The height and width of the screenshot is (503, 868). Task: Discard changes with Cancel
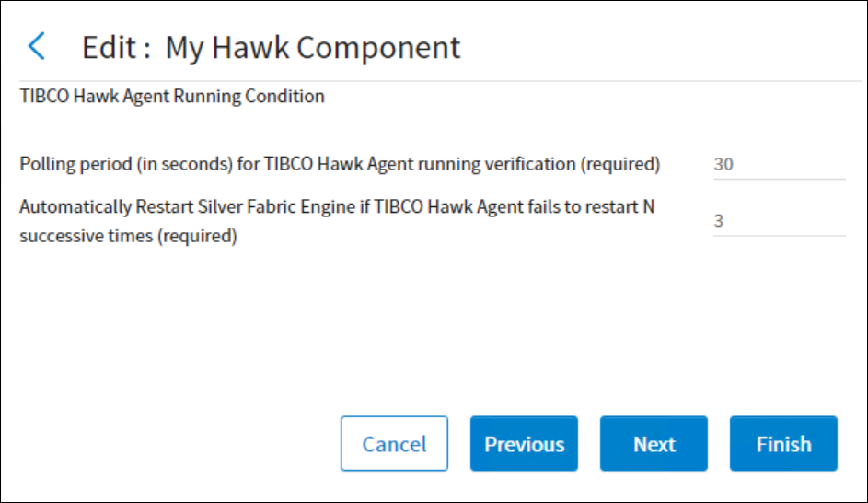[x=394, y=444]
